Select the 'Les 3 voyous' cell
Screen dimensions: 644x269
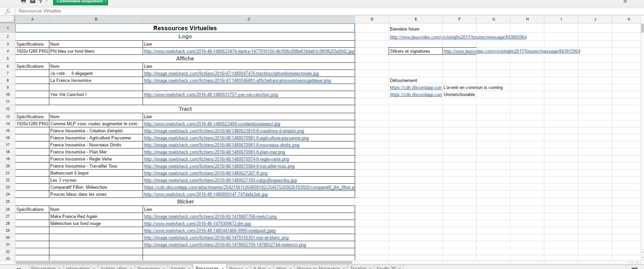pyautogui.click(x=96, y=180)
